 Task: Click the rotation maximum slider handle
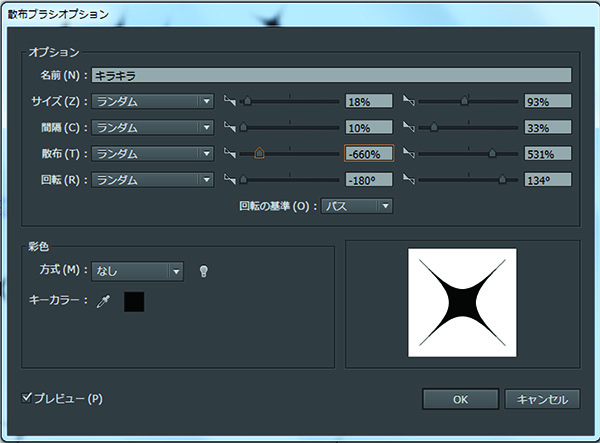pos(502,179)
